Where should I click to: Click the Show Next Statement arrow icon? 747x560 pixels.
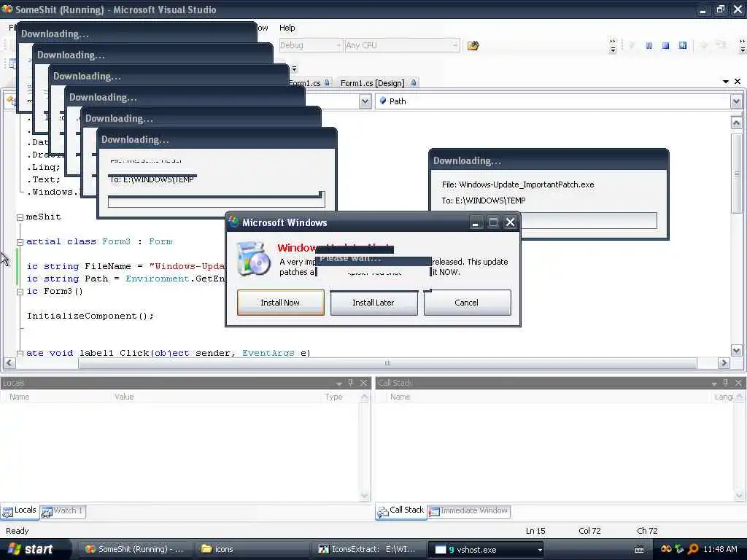point(703,46)
